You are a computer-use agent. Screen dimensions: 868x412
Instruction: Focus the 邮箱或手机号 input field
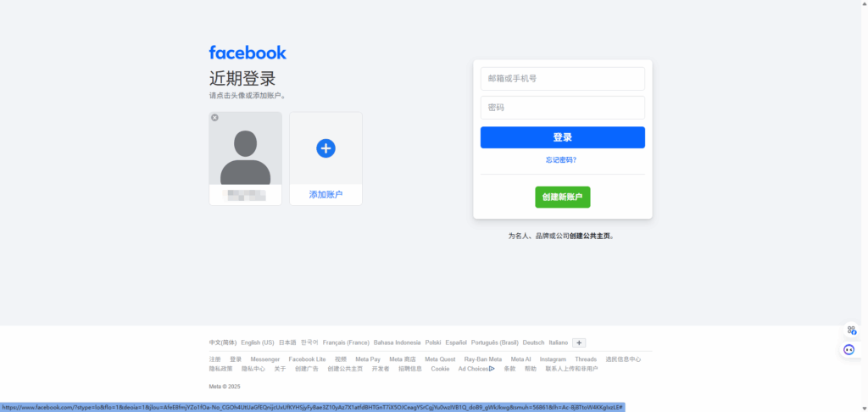tap(563, 79)
